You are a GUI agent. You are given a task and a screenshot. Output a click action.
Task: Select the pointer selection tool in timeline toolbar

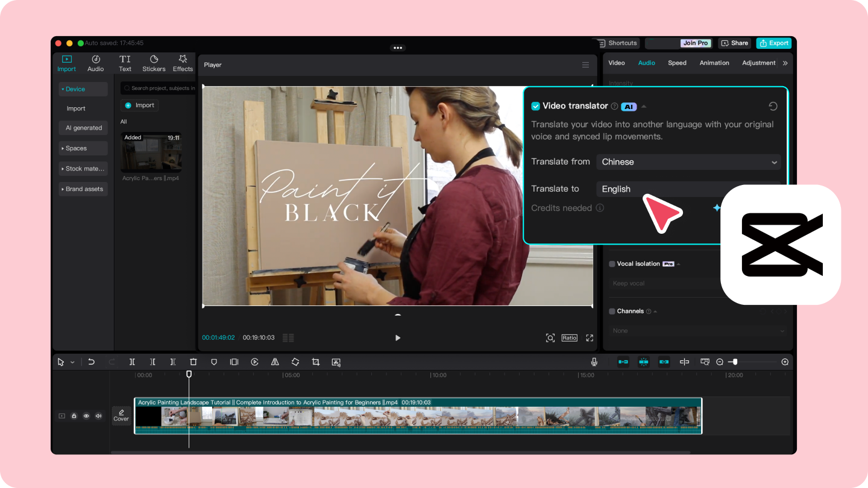[x=61, y=362]
